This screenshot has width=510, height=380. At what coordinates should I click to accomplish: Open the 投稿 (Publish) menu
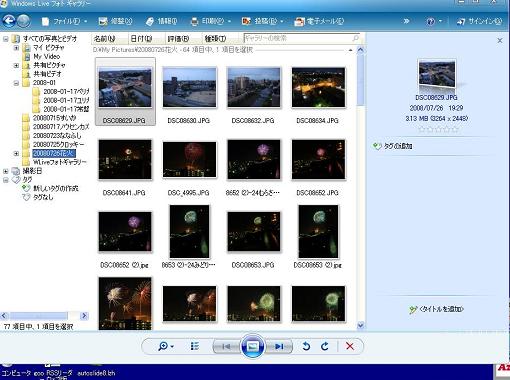pos(262,21)
